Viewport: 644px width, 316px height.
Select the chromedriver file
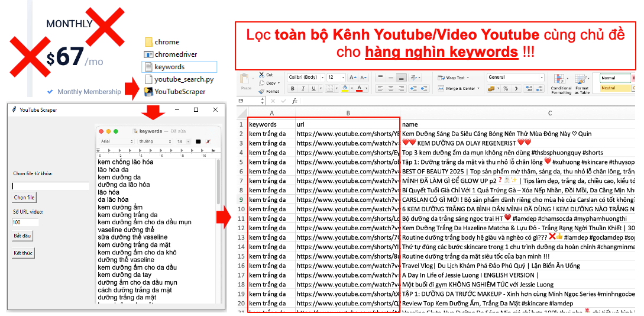coord(170,54)
